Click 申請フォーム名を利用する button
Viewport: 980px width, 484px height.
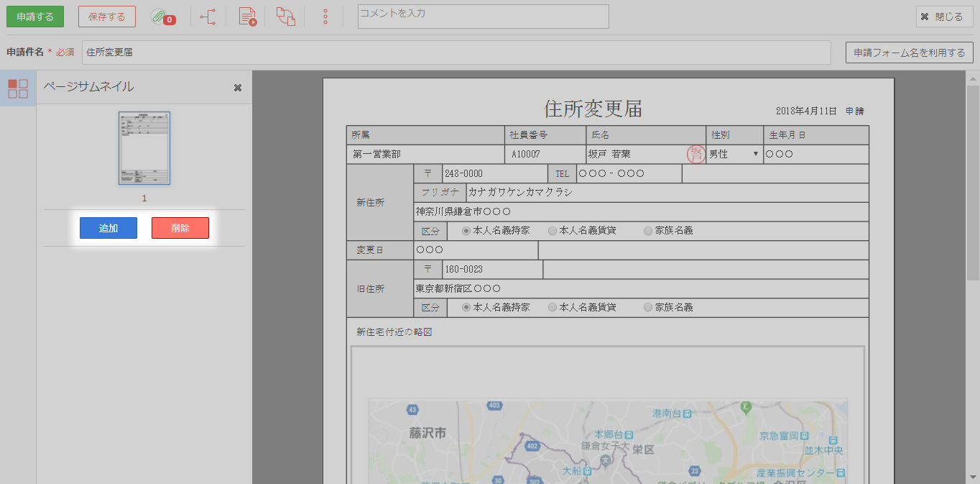point(910,52)
